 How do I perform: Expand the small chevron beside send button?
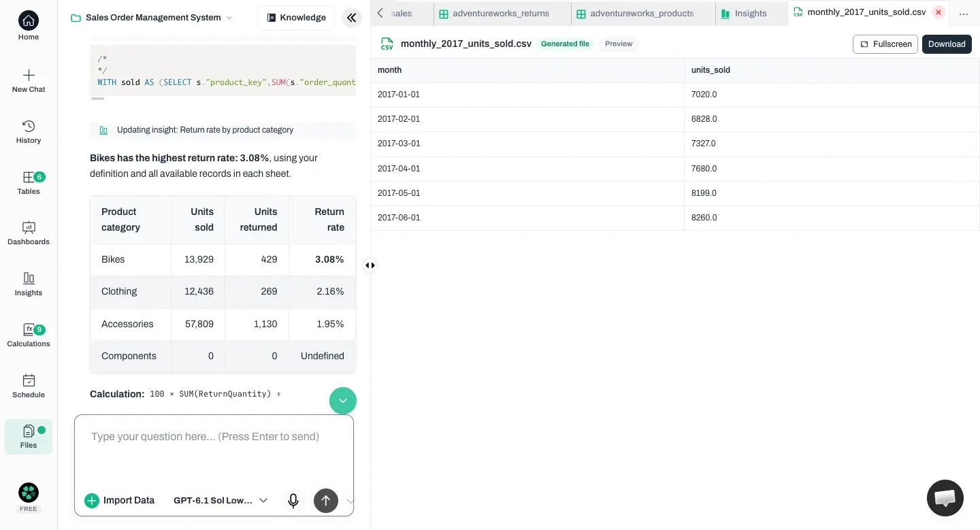(350, 501)
